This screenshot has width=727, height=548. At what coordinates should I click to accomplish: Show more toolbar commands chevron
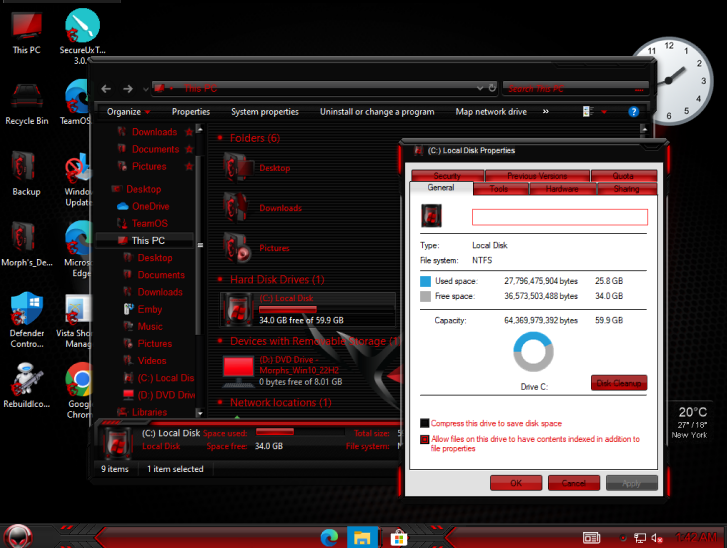546,111
